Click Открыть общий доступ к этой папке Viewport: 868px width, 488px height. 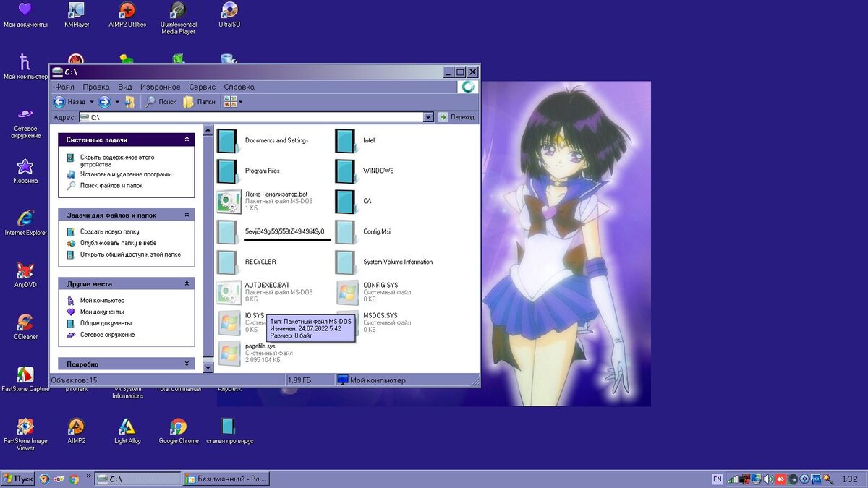[131, 254]
